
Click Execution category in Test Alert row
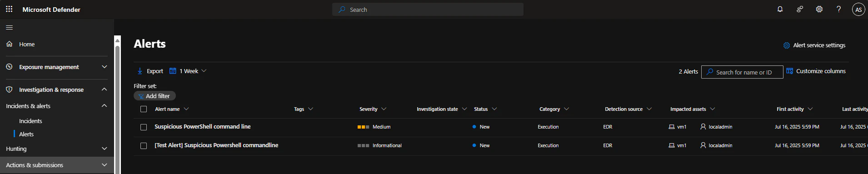[x=548, y=145]
